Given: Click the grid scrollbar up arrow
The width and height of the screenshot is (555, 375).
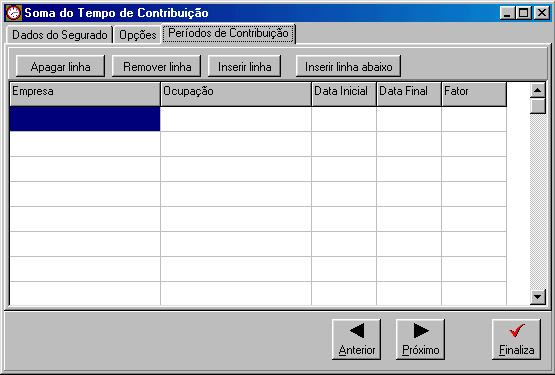Looking at the screenshot, I should tap(538, 90).
